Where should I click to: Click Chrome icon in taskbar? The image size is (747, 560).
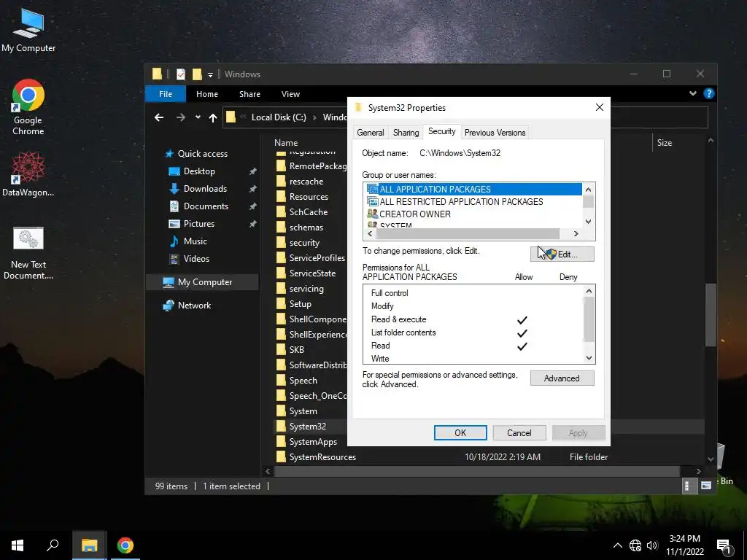125,545
